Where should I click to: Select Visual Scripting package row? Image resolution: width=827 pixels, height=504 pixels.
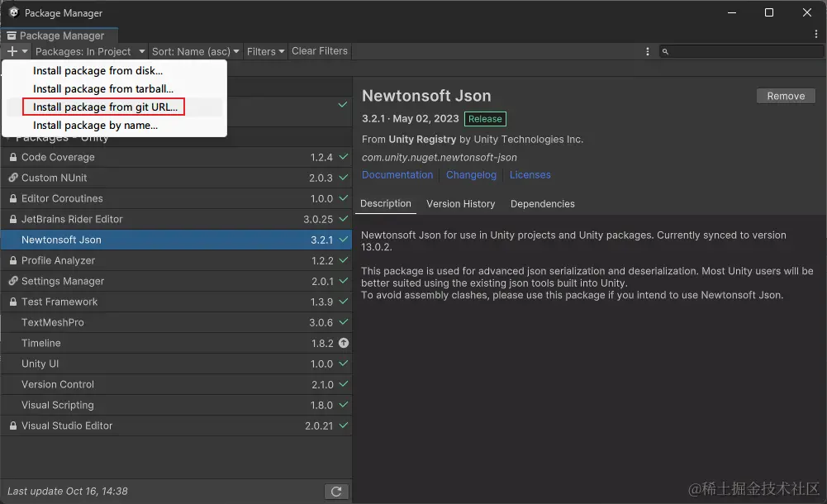pos(176,405)
